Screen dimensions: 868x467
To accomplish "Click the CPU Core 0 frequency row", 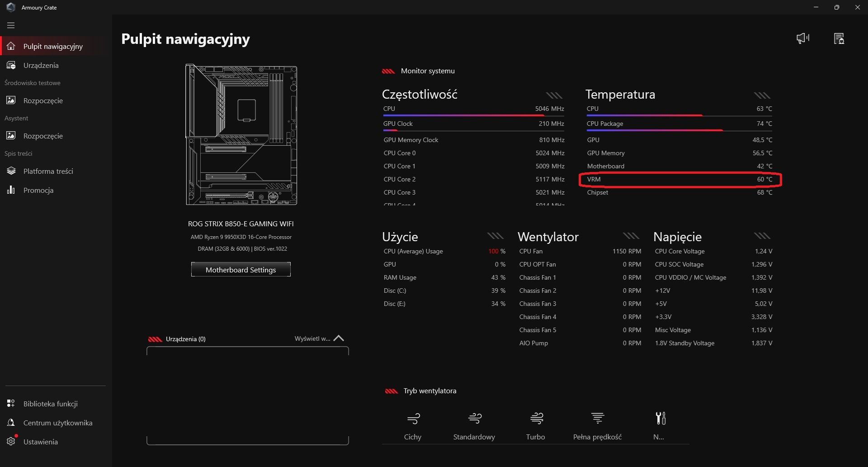I will point(474,153).
